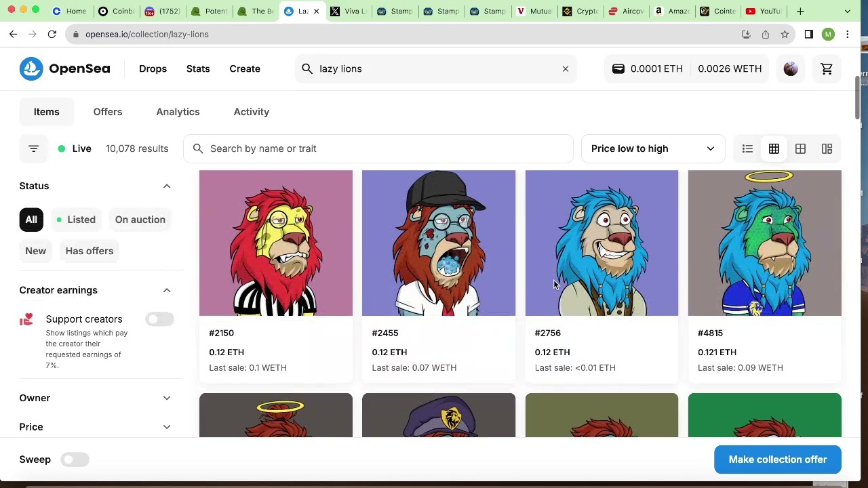Click the browser share icon

click(765, 34)
